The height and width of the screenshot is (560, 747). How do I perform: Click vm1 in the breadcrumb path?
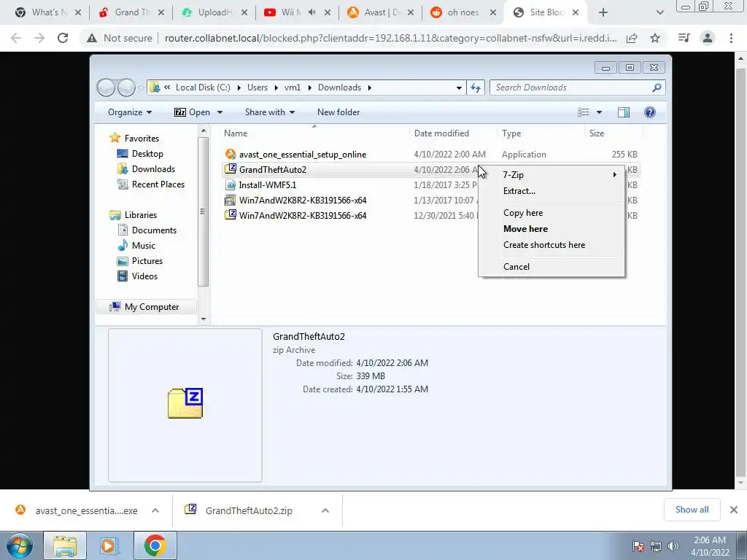click(x=293, y=87)
